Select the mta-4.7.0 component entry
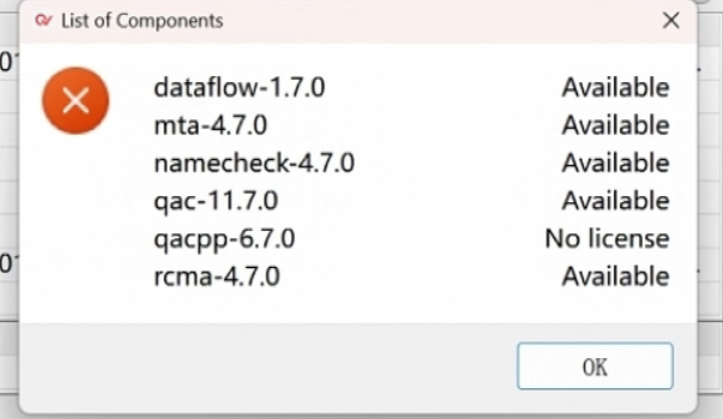This screenshot has width=723, height=419. [x=210, y=126]
